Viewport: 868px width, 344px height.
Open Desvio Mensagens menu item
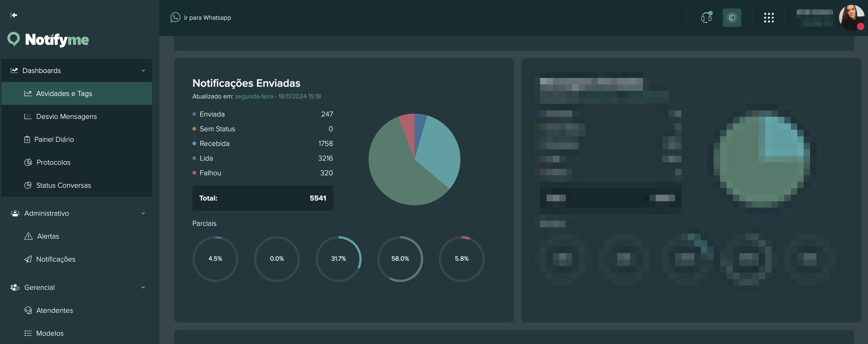(x=66, y=116)
